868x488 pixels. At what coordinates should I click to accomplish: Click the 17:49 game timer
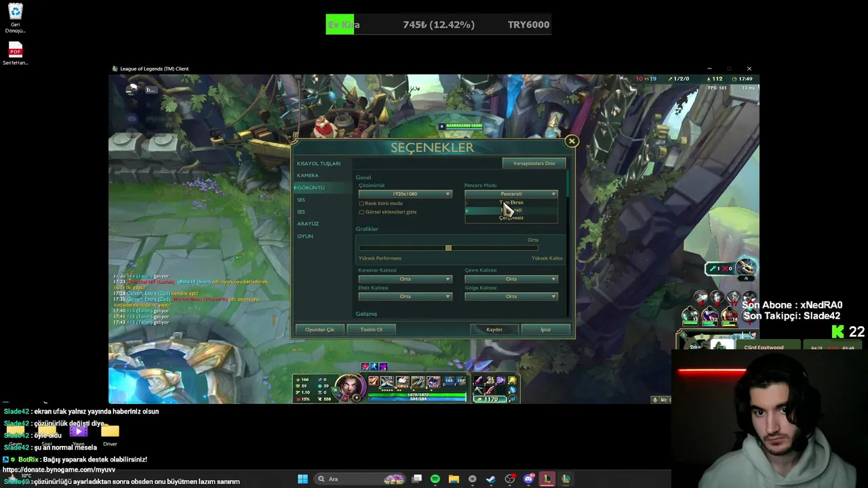[x=745, y=79]
